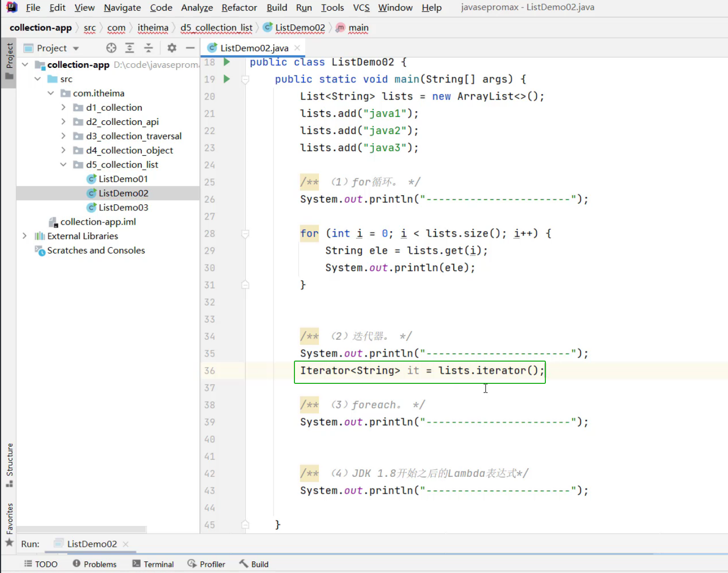Expand the d3_collection_traversal package
Screen dimensions: 728x573
[x=63, y=136]
